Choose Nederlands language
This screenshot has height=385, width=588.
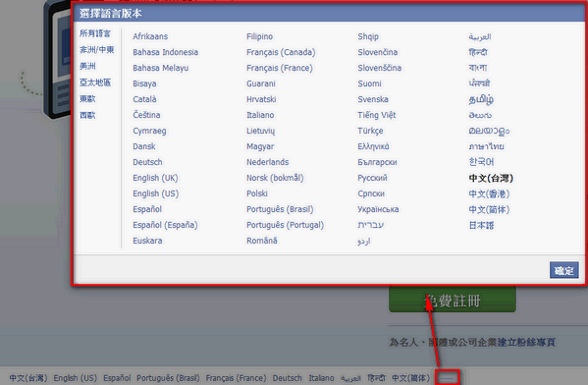[267, 162]
